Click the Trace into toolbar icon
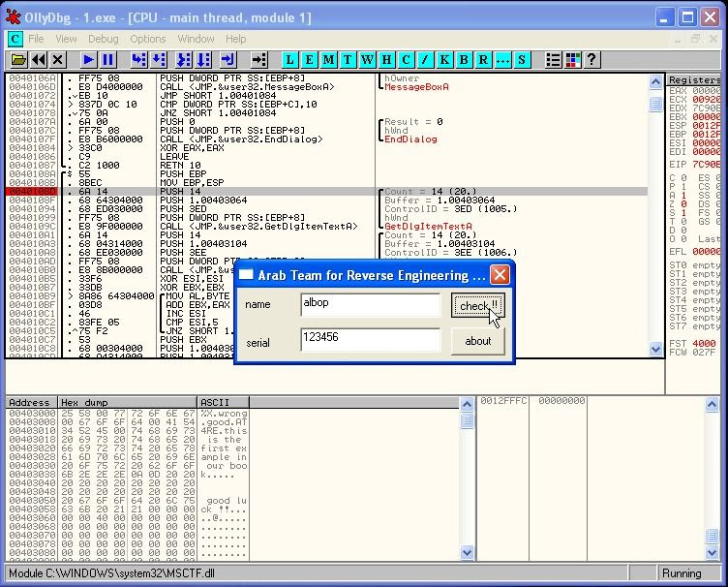Viewport: 728px width, 587px height. tap(184, 59)
